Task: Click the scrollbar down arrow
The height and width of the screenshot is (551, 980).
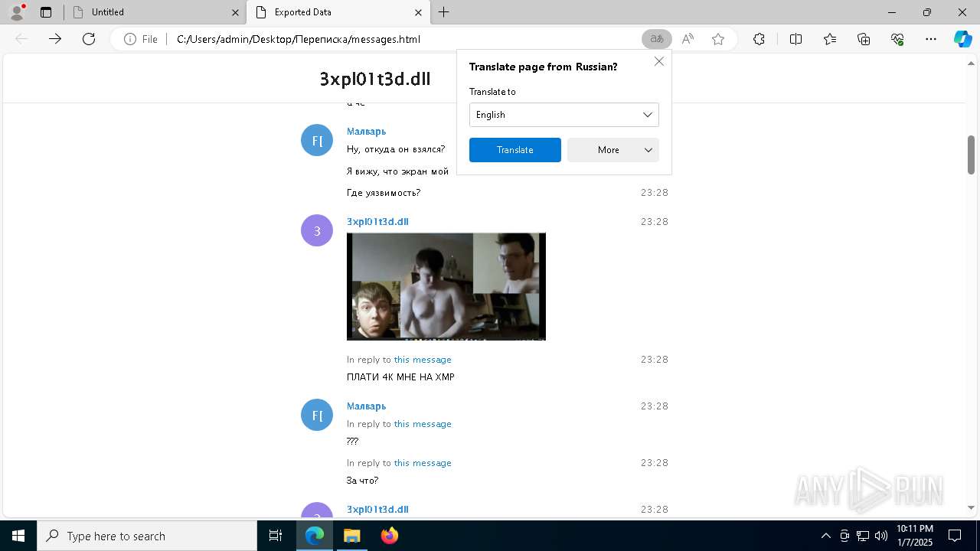Action: (x=971, y=507)
